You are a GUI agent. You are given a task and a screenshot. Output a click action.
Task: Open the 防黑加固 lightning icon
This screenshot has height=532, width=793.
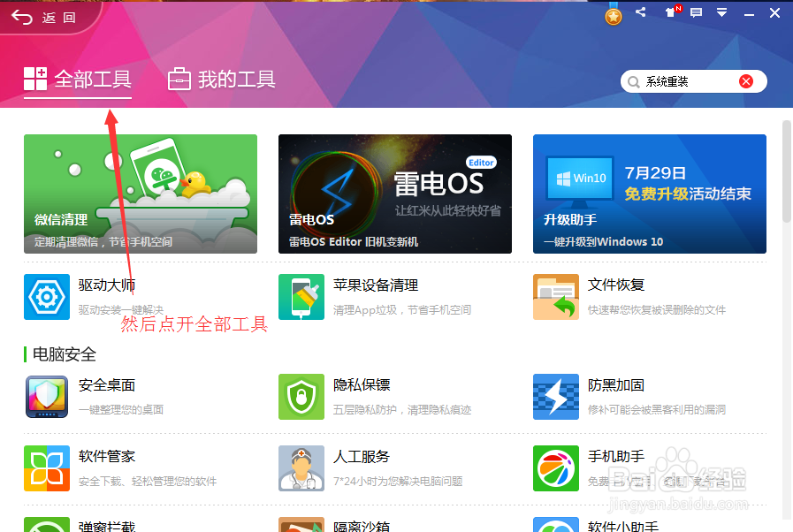coord(556,397)
